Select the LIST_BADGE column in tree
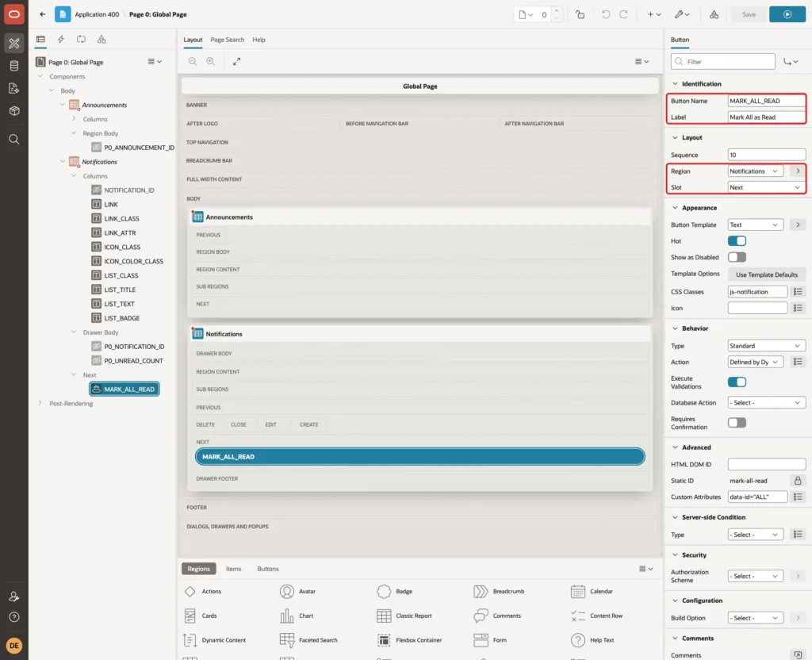 [x=121, y=318]
